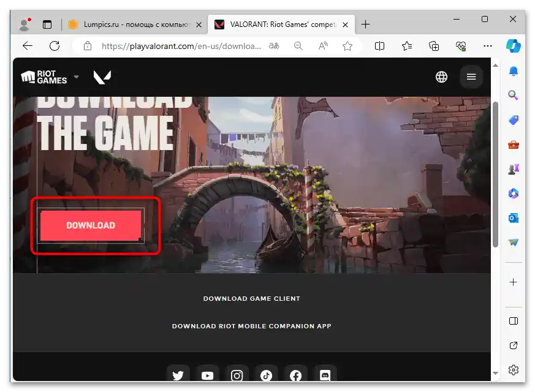The image size is (535, 392).
Task: Open tab actions menu
Action: point(47,24)
